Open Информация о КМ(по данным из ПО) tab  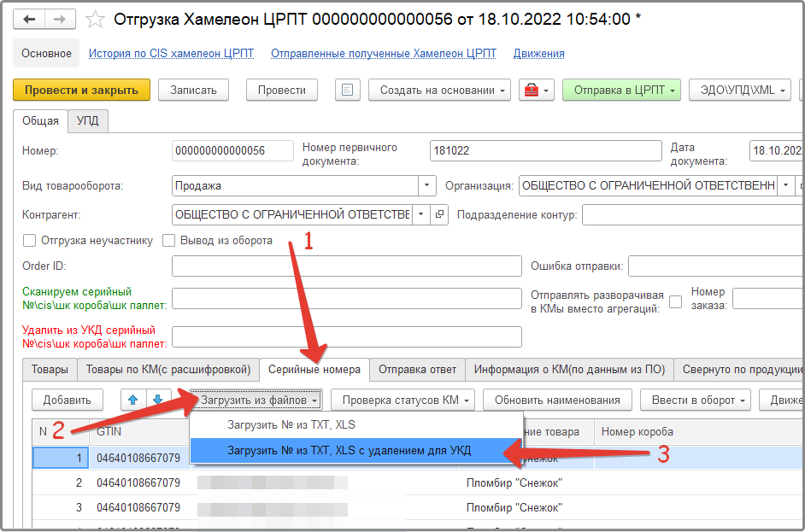(x=569, y=370)
